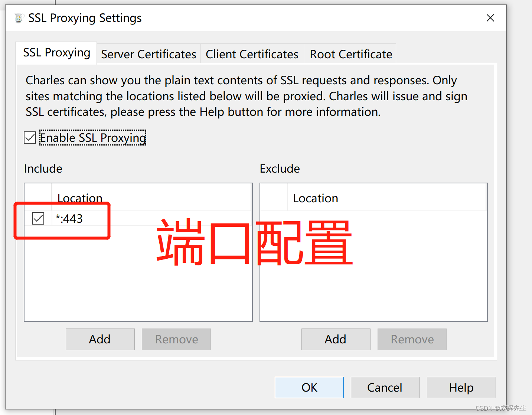
Task: Click Remove under the Exclude list
Action: (x=412, y=339)
